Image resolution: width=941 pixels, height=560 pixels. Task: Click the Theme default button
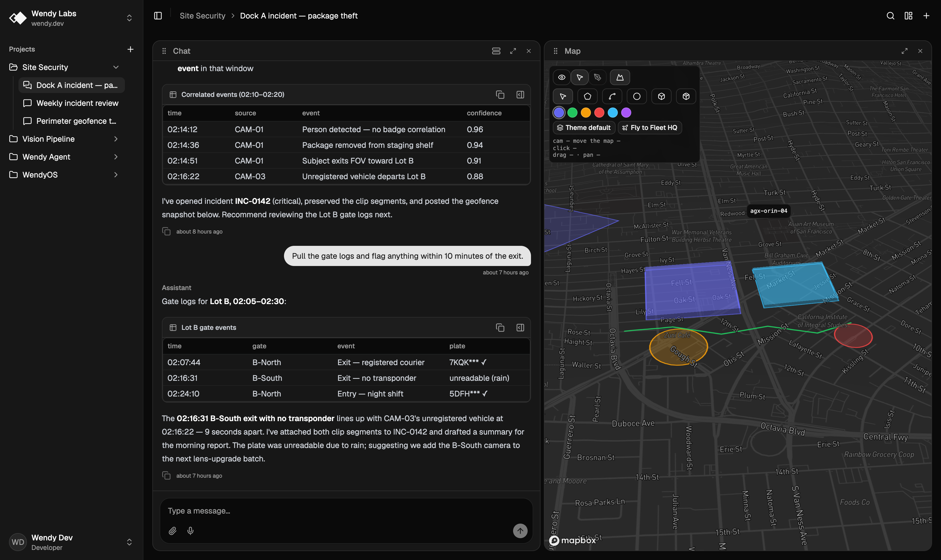(x=584, y=128)
